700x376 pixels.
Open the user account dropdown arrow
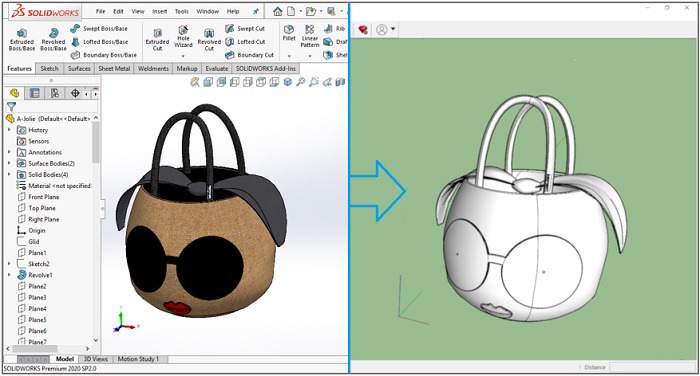click(x=393, y=29)
